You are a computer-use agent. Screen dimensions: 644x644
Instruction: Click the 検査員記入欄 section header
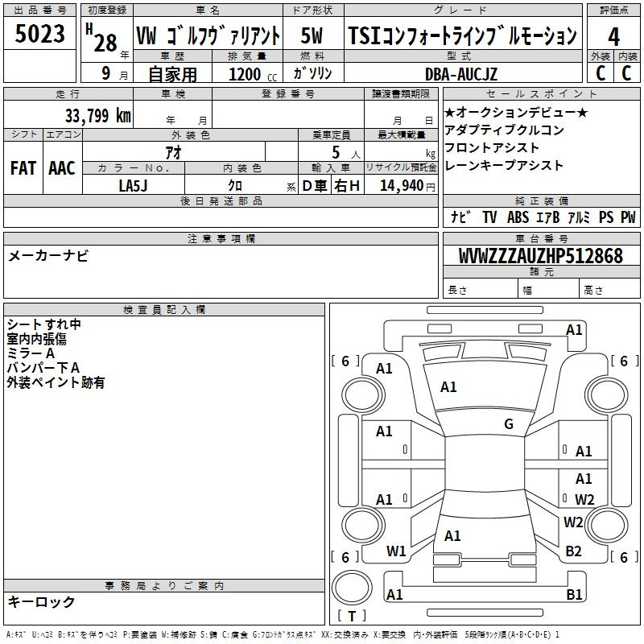coord(164,310)
